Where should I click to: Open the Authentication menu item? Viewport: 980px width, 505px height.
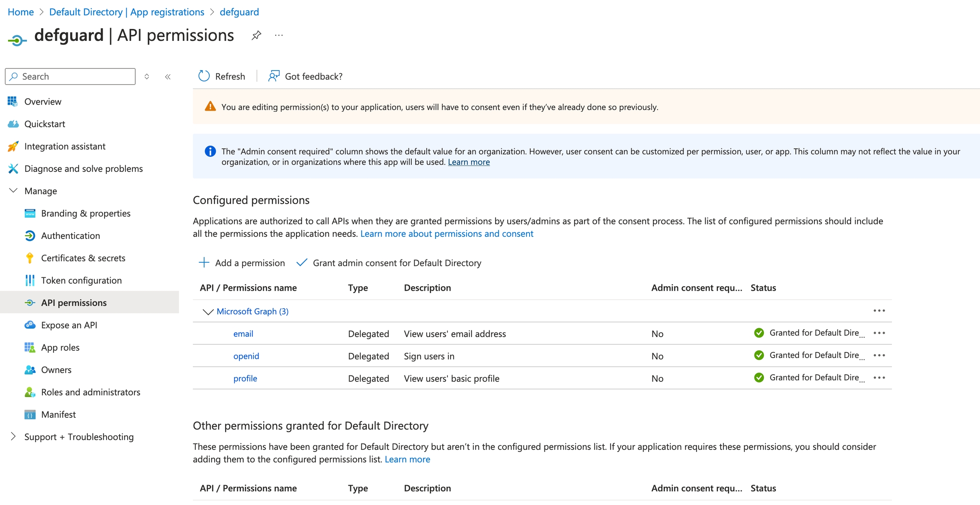coord(70,235)
